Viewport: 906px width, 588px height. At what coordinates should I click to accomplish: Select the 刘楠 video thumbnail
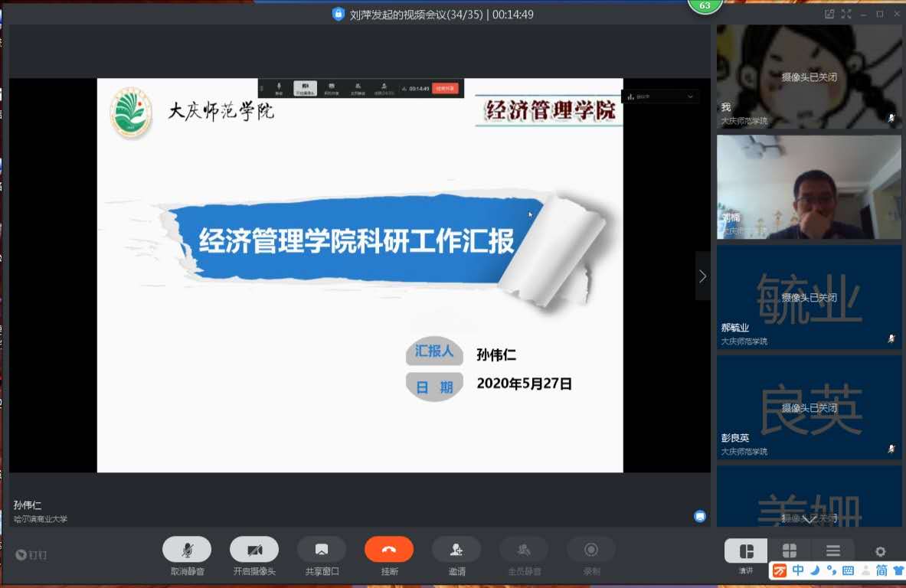[x=809, y=187]
